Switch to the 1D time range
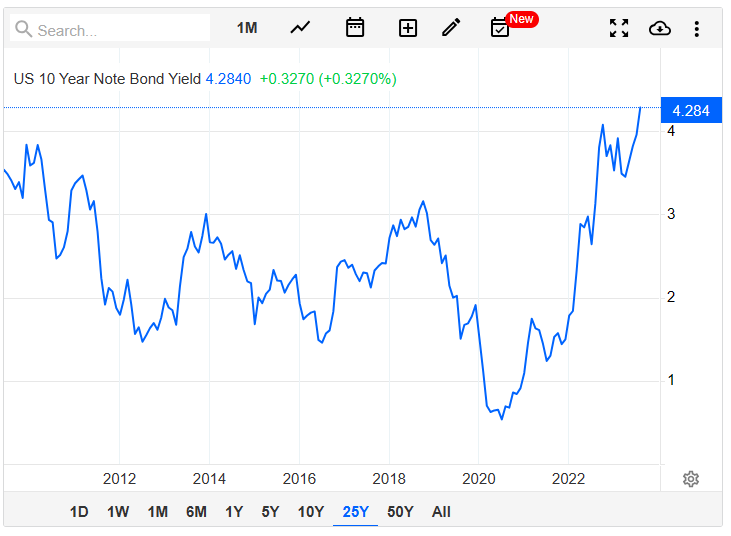731x536 pixels. click(x=79, y=512)
